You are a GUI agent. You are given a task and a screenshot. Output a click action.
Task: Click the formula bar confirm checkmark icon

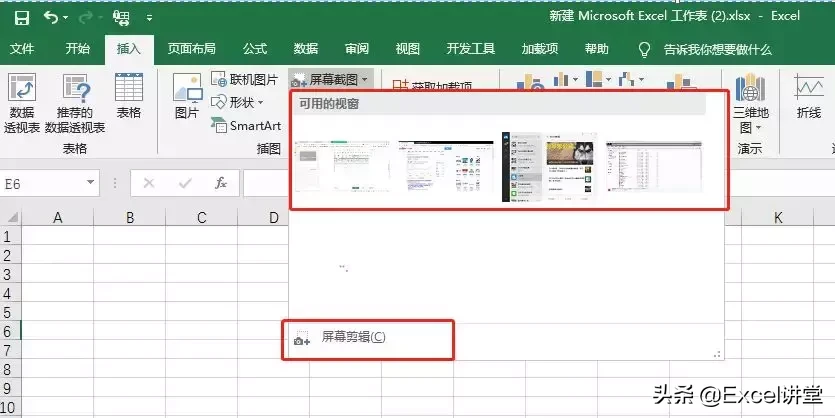coord(185,184)
